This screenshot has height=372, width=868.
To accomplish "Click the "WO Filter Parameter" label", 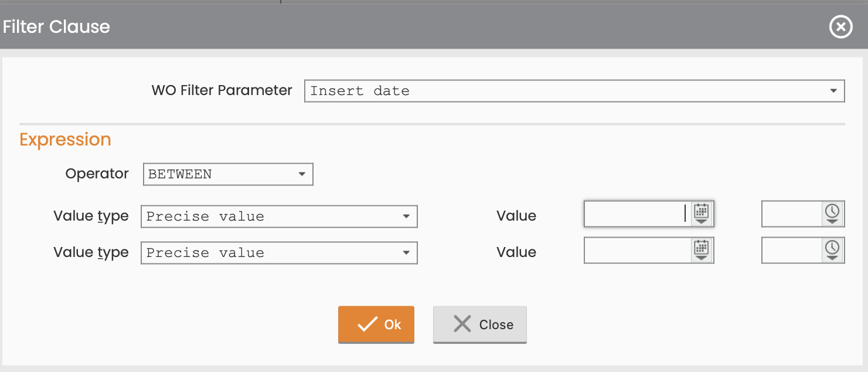I will click(222, 90).
